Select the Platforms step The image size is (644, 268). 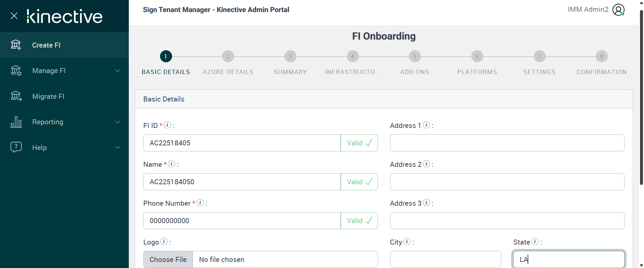tap(477, 57)
